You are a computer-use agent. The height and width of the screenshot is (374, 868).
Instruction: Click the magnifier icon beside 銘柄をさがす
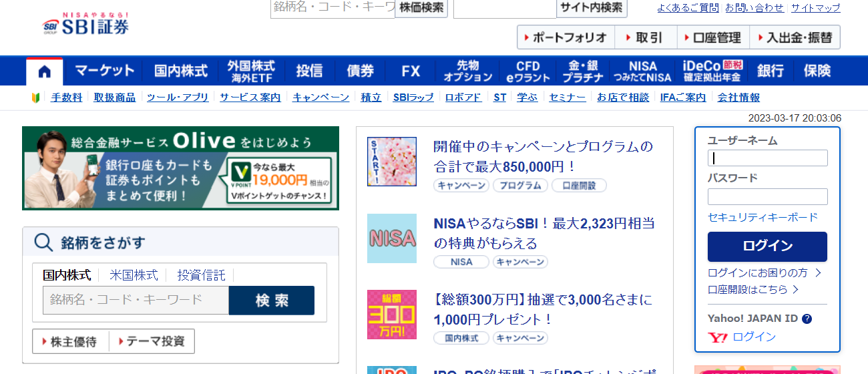(43, 242)
